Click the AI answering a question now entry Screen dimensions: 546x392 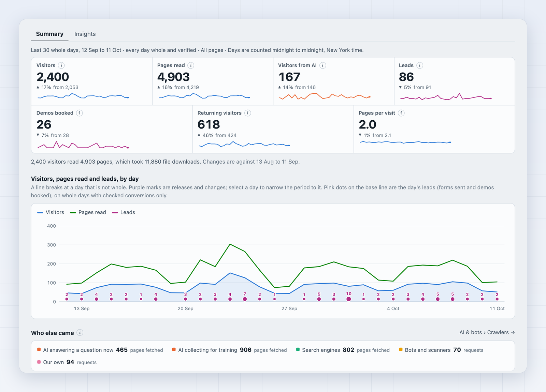click(x=100, y=350)
